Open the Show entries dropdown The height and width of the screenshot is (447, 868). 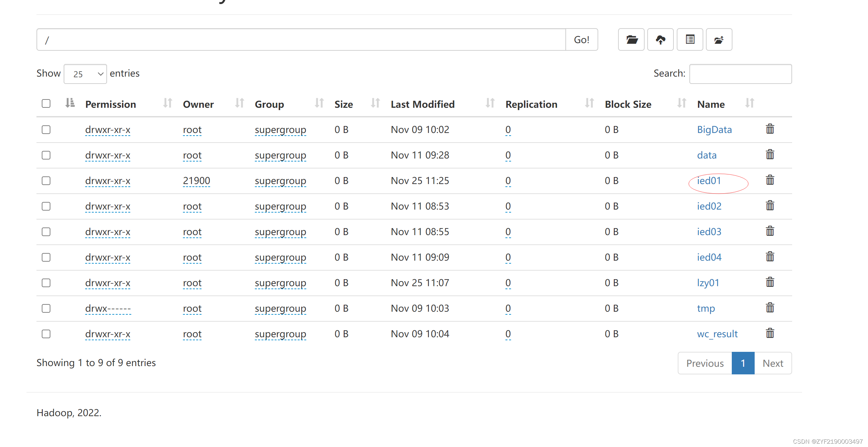85,74
